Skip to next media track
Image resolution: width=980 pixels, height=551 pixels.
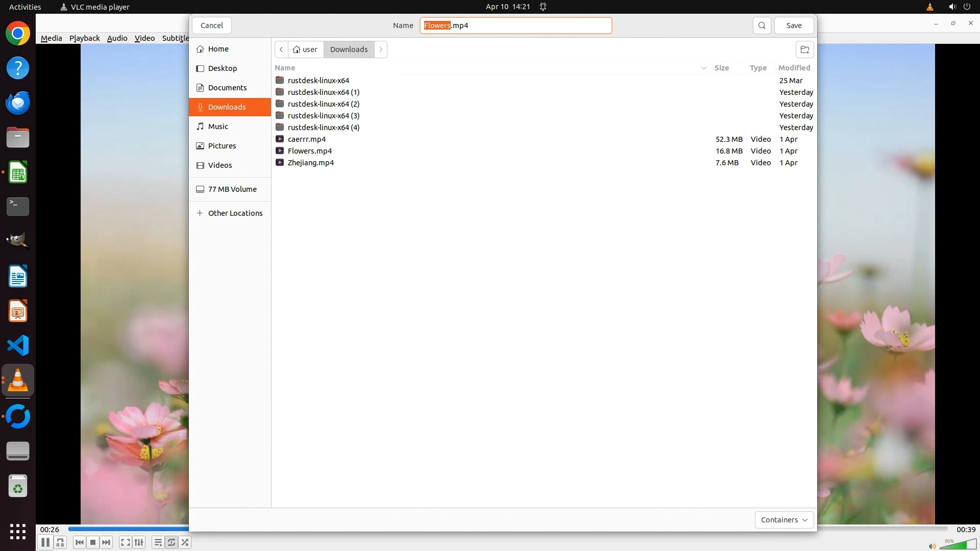(106, 542)
